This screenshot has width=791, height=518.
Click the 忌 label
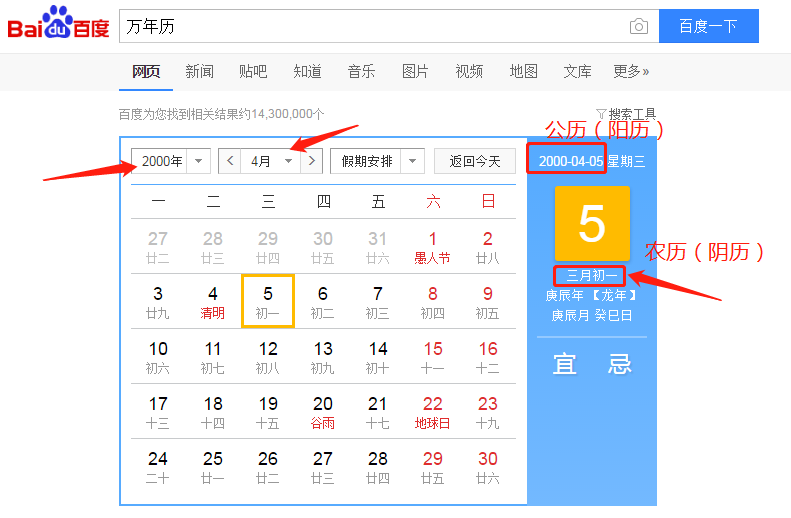click(619, 364)
